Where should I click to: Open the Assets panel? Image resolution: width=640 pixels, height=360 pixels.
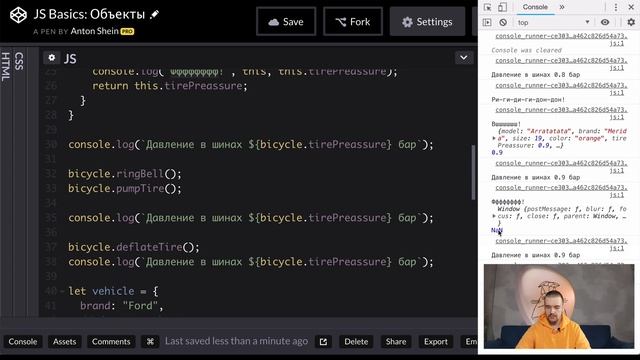(64, 342)
